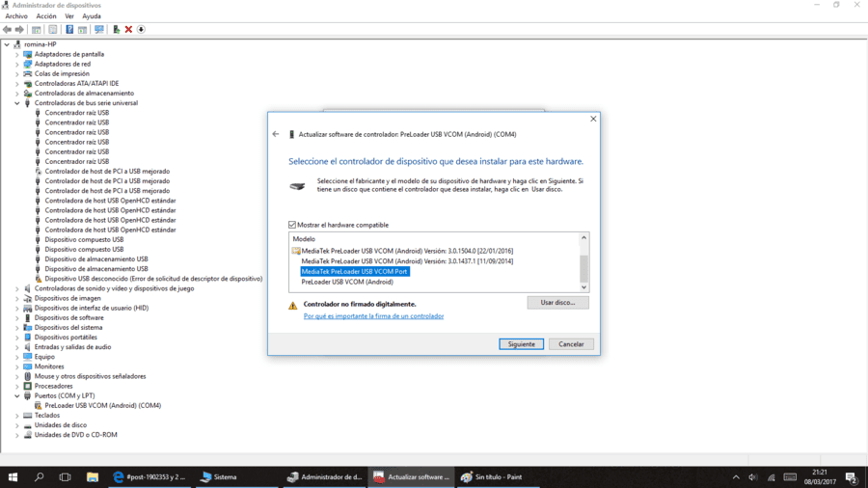Switch to Actualizar software taskbar button
This screenshot has height=488, width=868.
coord(411,477)
